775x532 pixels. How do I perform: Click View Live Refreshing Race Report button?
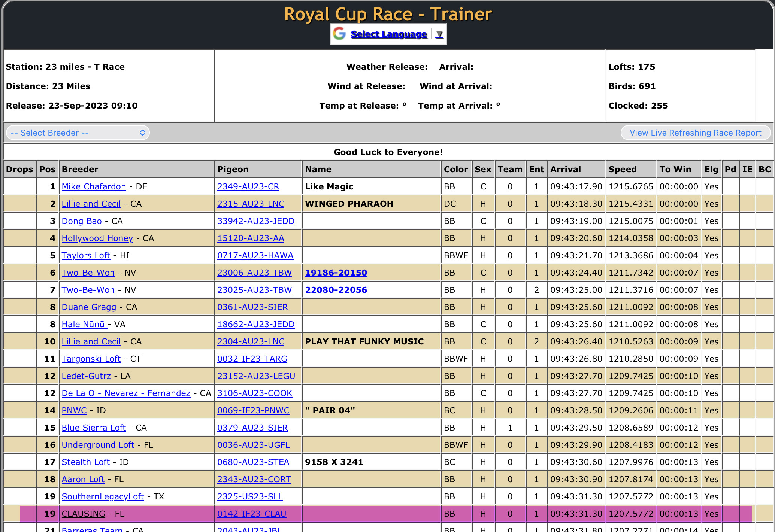695,133
